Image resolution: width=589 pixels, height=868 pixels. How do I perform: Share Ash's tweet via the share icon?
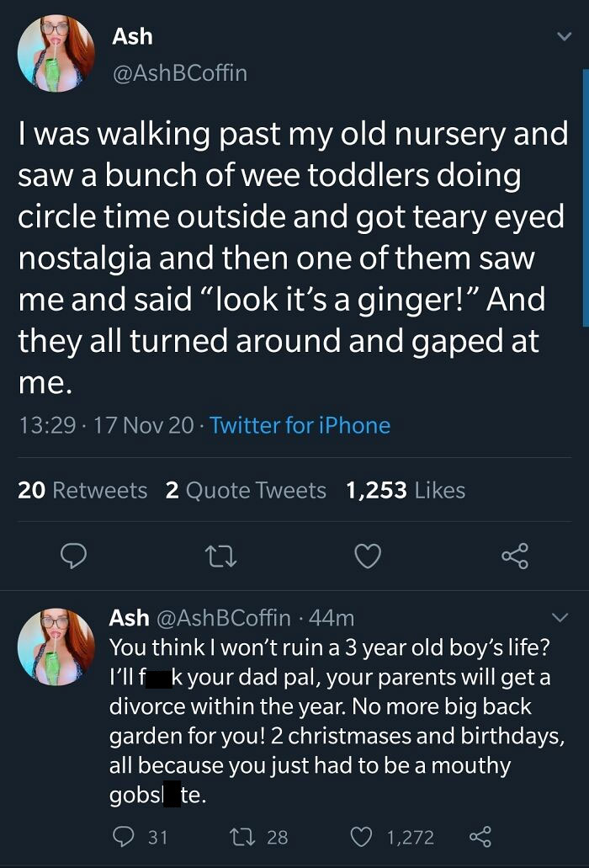click(516, 556)
